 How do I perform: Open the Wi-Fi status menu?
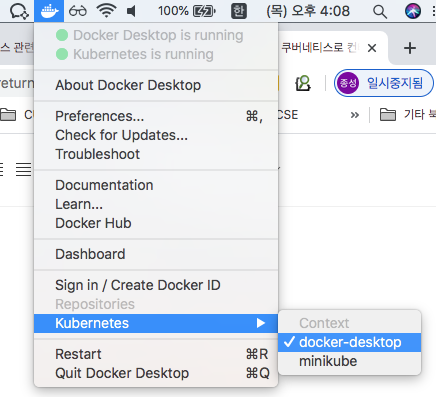[106, 11]
